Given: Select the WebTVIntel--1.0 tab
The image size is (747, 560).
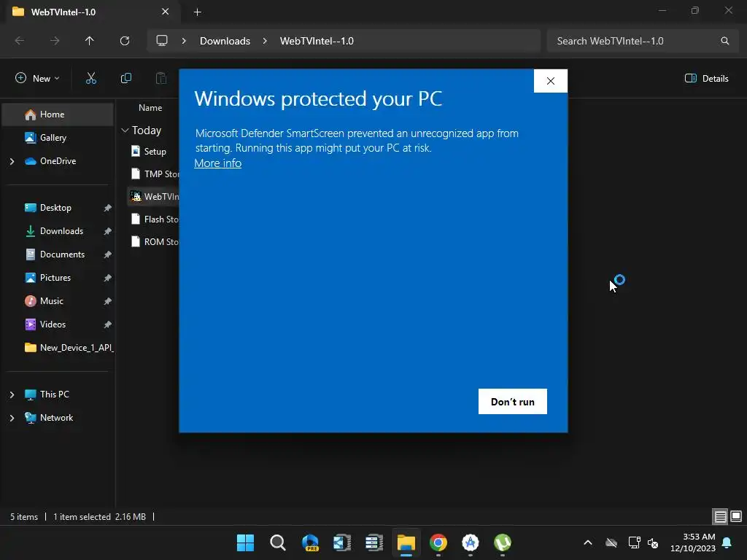Looking at the screenshot, I should pyautogui.click(x=93, y=12).
